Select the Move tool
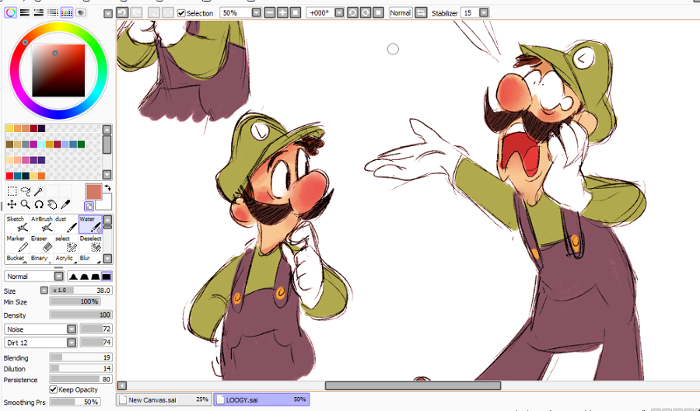This screenshot has width=700, height=411. tap(12, 205)
